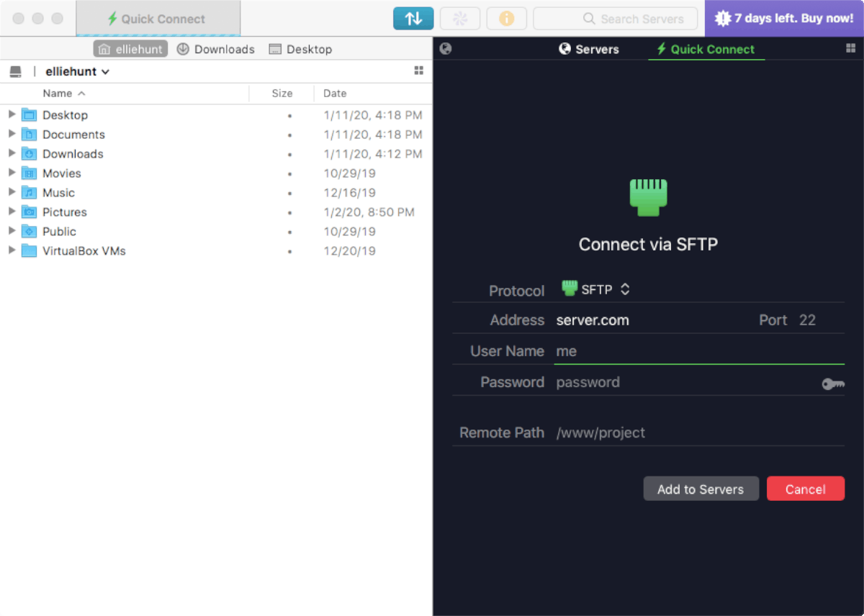Select the Music folder name
The width and height of the screenshot is (864, 616).
tap(58, 193)
